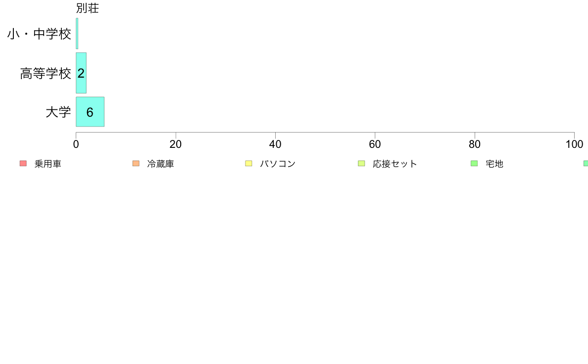The width and height of the screenshot is (588, 364).
Task: Click the green 宅地 legend swatch
Action: click(x=474, y=164)
